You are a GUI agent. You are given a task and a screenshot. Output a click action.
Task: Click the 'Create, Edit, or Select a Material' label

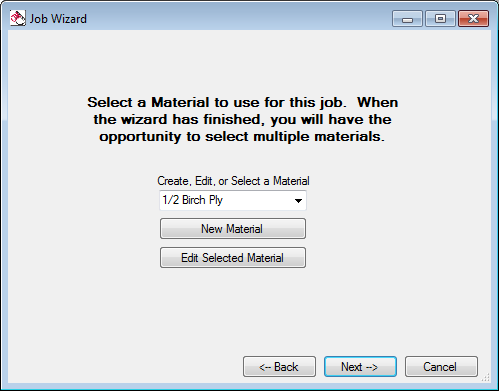[x=233, y=181]
